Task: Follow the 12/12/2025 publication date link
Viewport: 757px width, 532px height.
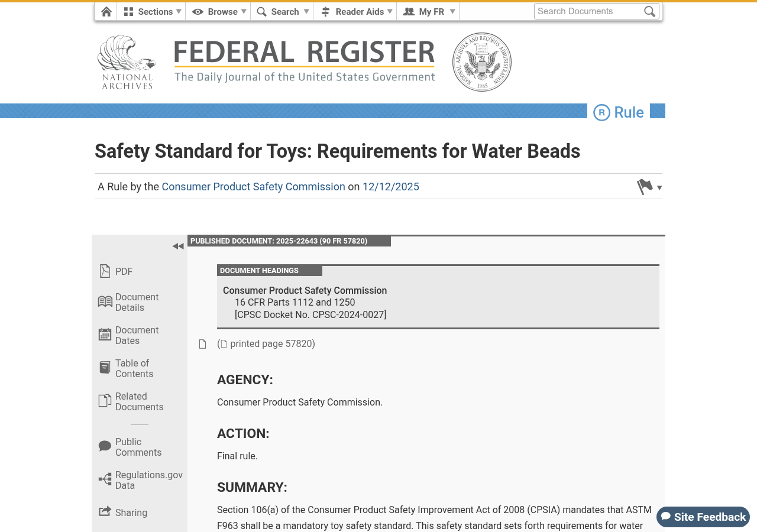Action: point(391,187)
